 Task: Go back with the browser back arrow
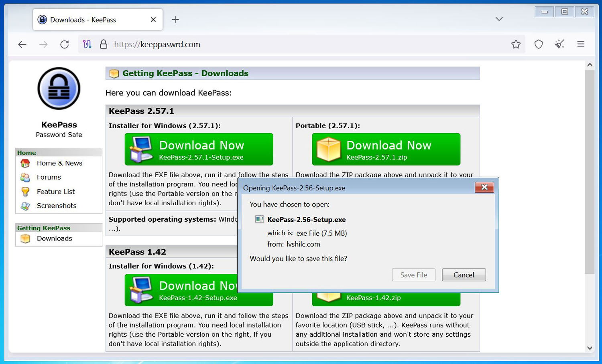22,44
